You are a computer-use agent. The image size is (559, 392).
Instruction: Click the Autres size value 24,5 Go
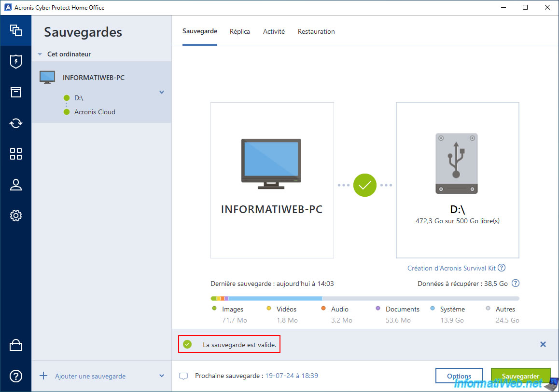(507, 320)
